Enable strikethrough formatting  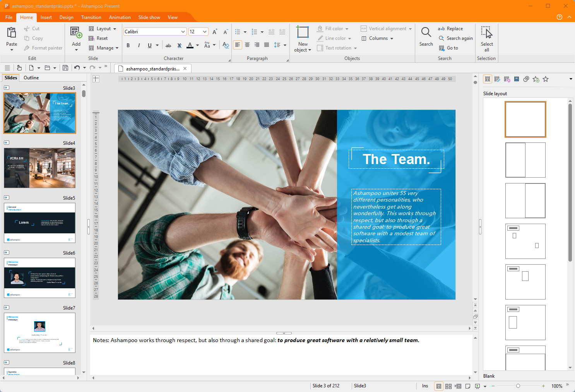pos(168,45)
